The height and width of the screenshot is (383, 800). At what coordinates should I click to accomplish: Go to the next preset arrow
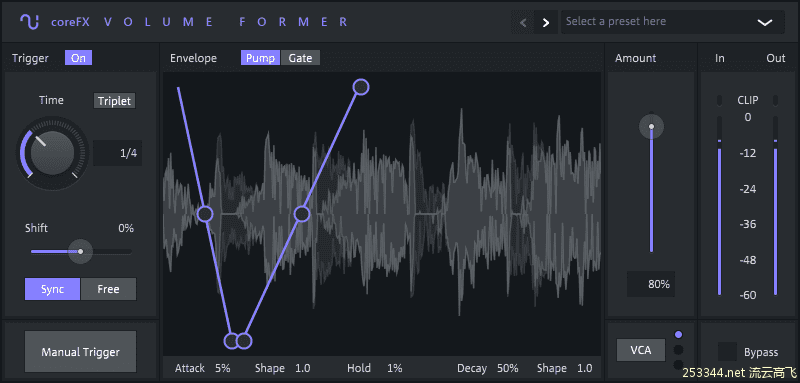[546, 22]
